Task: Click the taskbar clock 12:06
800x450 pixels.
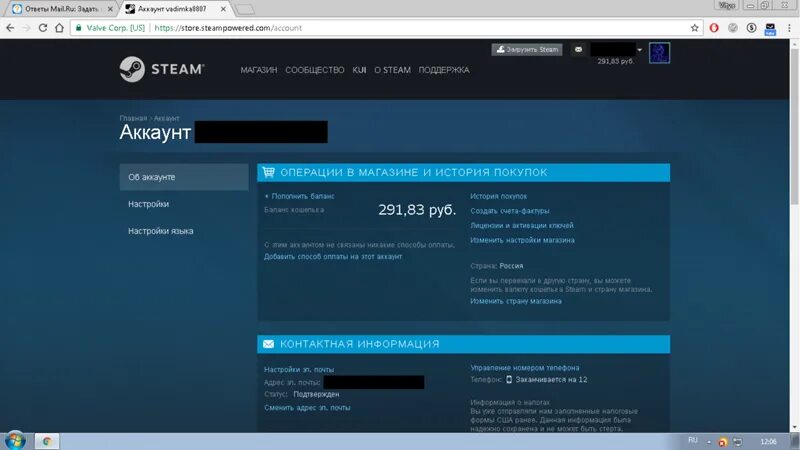Action: coord(768,441)
